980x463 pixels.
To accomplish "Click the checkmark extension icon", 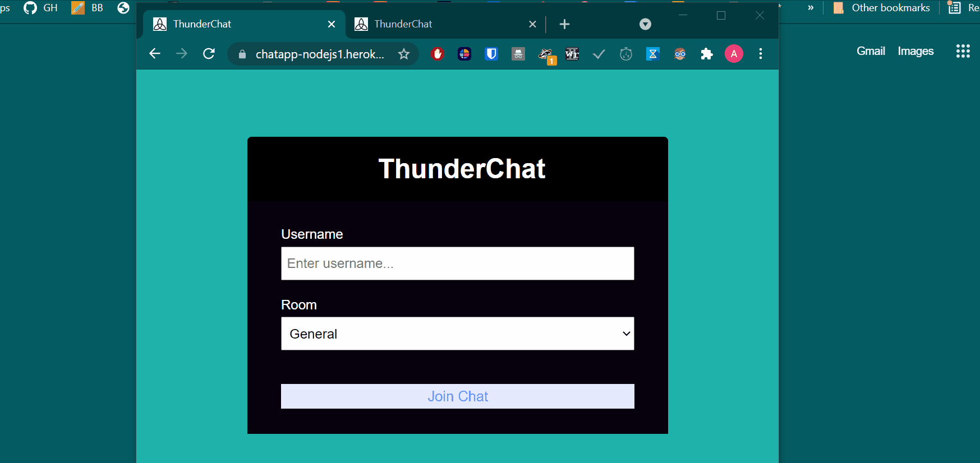I will (599, 54).
